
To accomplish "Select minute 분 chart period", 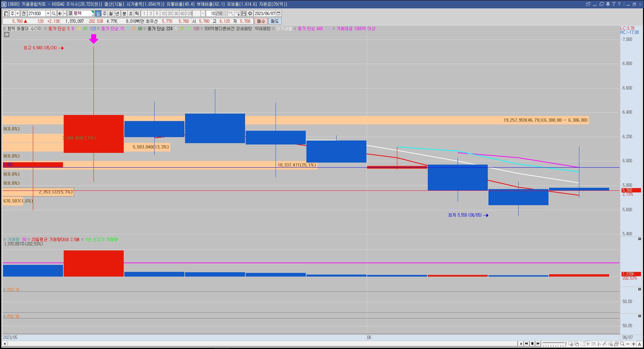I will (124, 13).
